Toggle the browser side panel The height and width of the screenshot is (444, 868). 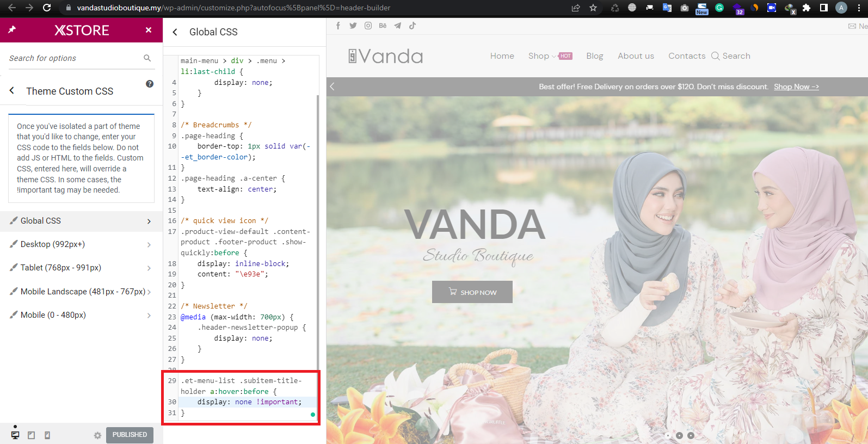point(824,8)
